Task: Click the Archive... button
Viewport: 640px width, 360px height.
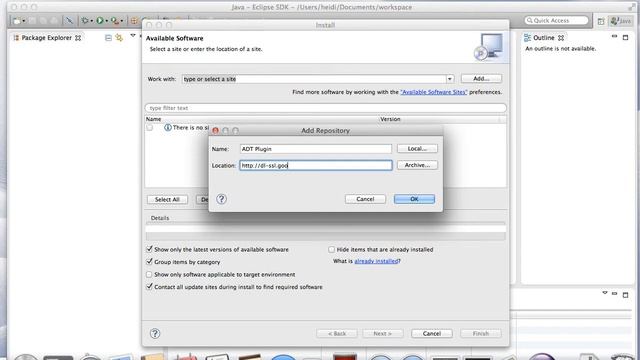Action: pos(417,165)
